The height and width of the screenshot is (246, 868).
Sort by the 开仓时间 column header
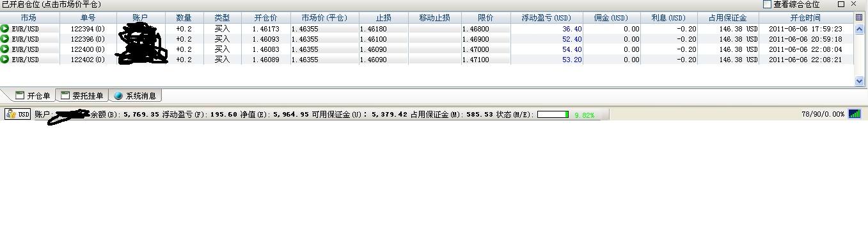pyautogui.click(x=806, y=18)
